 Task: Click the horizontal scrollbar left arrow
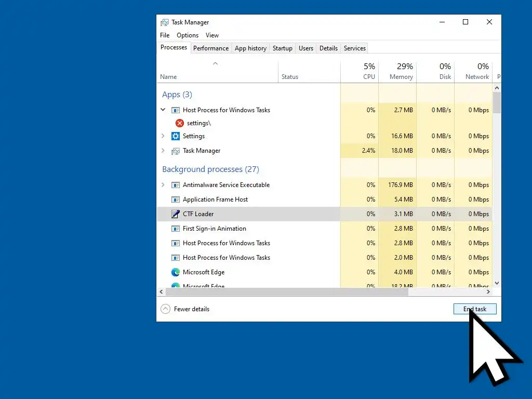click(161, 292)
